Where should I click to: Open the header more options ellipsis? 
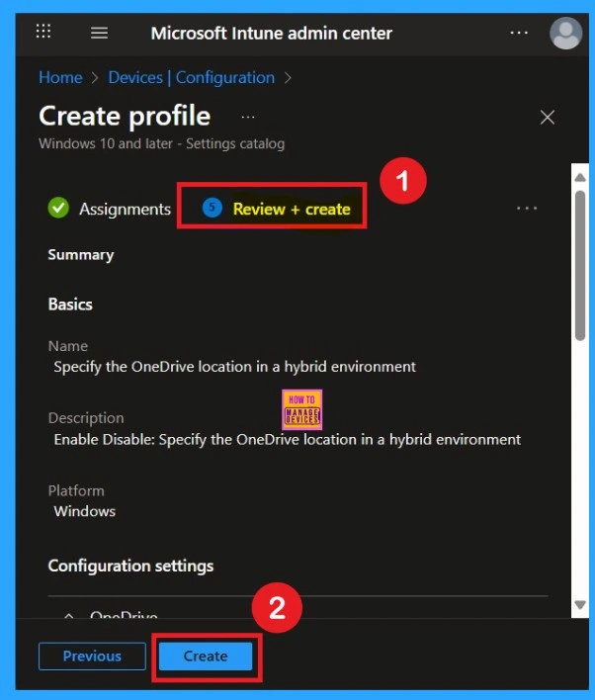pos(519,33)
